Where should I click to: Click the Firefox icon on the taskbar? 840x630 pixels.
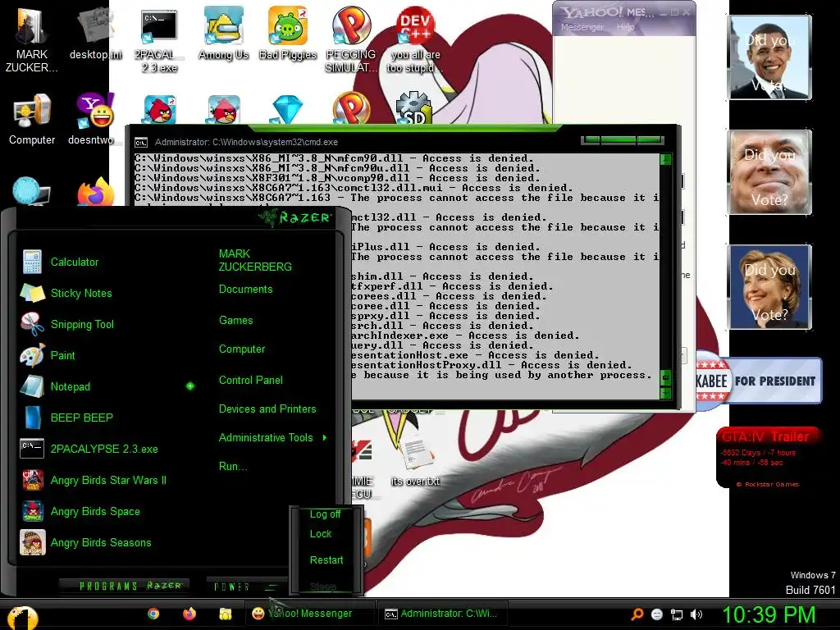[x=189, y=614]
